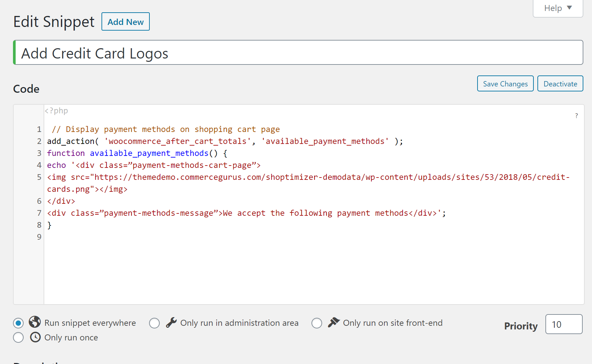This screenshot has height=364, width=592.
Task: Click line number 5 in the gutter
Action: click(39, 177)
